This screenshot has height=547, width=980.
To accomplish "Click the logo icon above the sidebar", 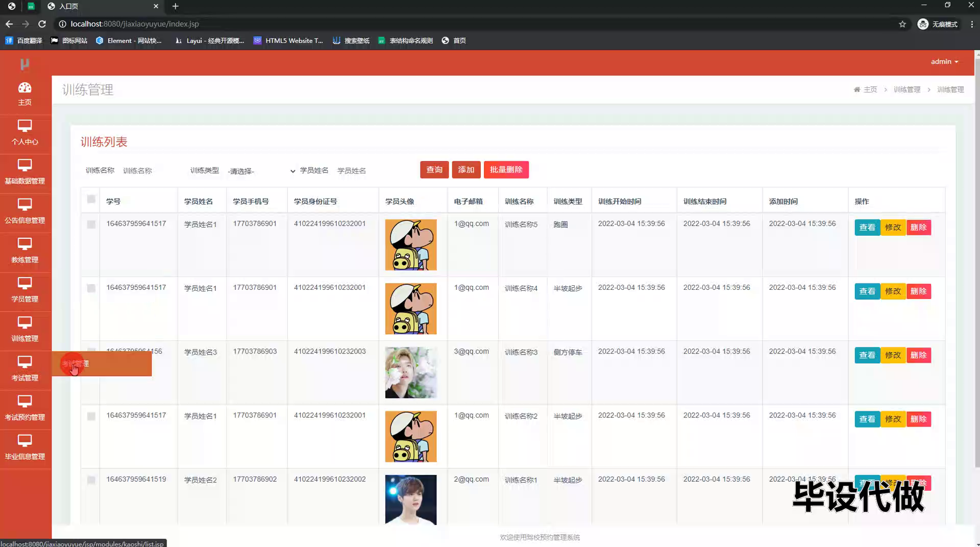I will [x=24, y=64].
